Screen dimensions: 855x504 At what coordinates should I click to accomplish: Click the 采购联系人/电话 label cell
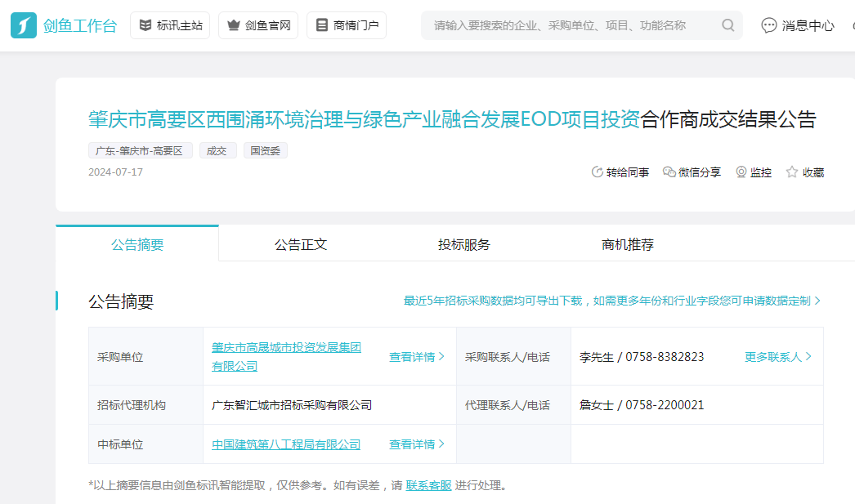coord(513,357)
